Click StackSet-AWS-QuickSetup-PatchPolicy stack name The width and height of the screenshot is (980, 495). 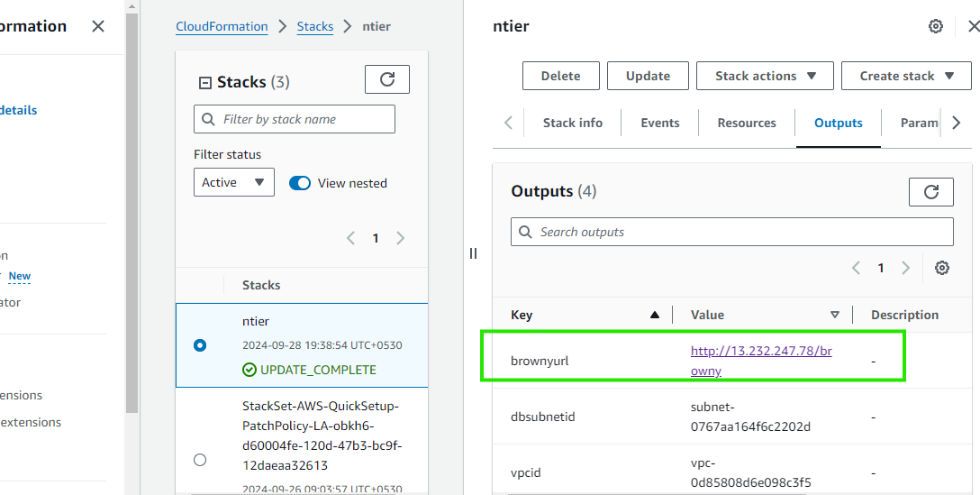[322, 435]
